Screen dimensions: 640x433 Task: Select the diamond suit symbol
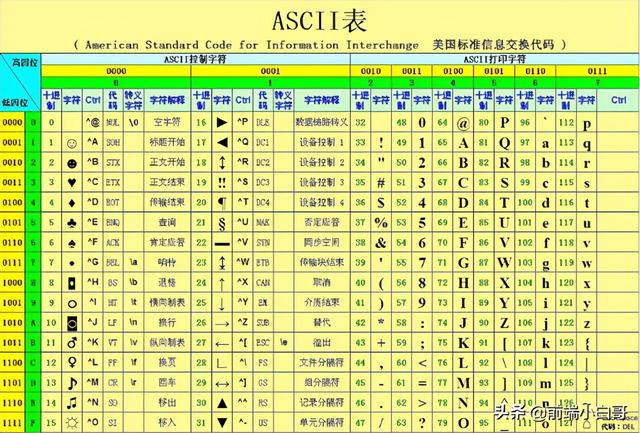(x=72, y=202)
